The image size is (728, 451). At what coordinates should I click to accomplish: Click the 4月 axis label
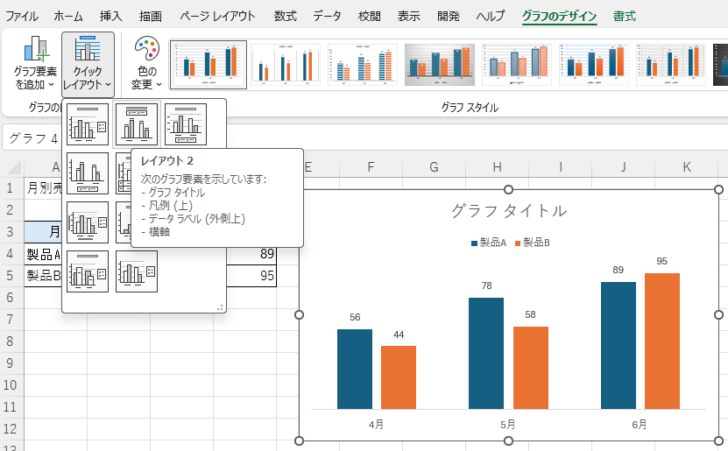click(x=376, y=425)
